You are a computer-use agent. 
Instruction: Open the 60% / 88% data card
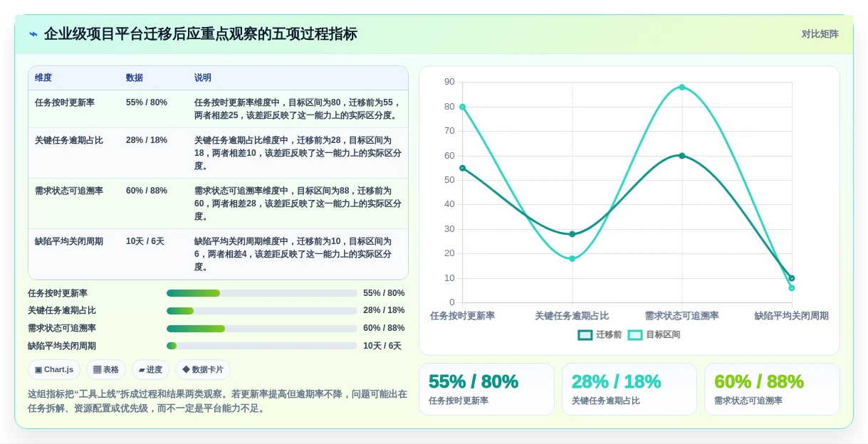pos(772,389)
